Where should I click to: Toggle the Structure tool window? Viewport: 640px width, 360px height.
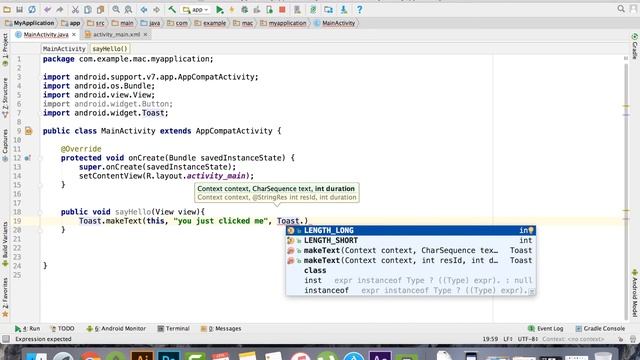pos(5,98)
